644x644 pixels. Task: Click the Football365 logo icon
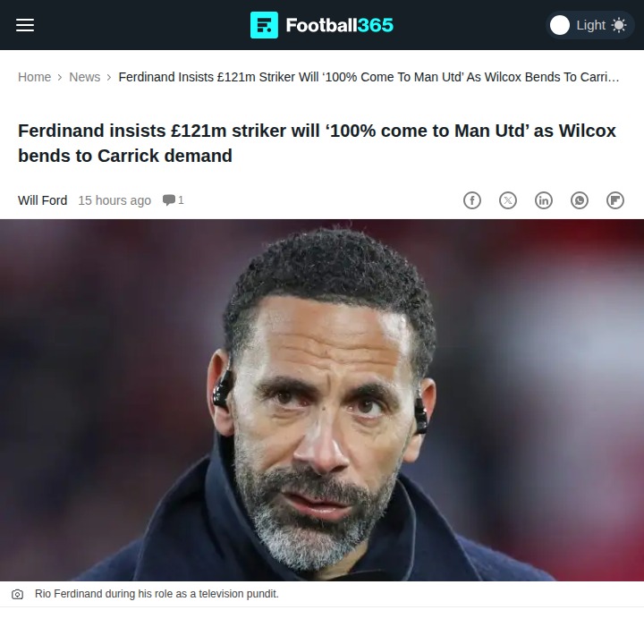point(264,25)
